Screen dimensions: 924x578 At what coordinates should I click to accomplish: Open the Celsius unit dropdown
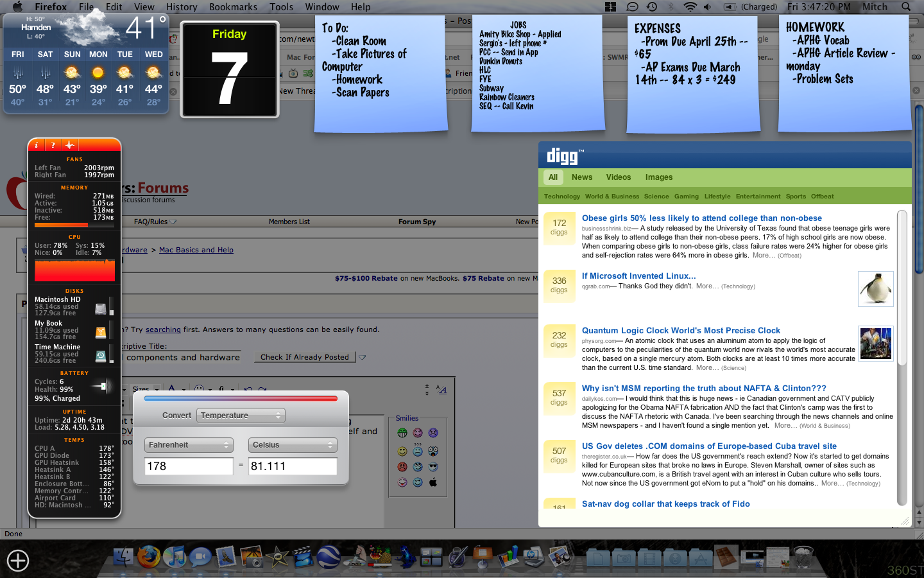click(x=293, y=445)
